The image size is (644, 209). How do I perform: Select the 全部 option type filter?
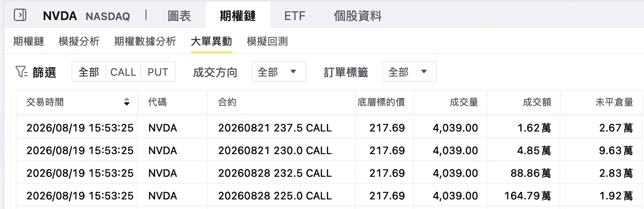point(89,72)
